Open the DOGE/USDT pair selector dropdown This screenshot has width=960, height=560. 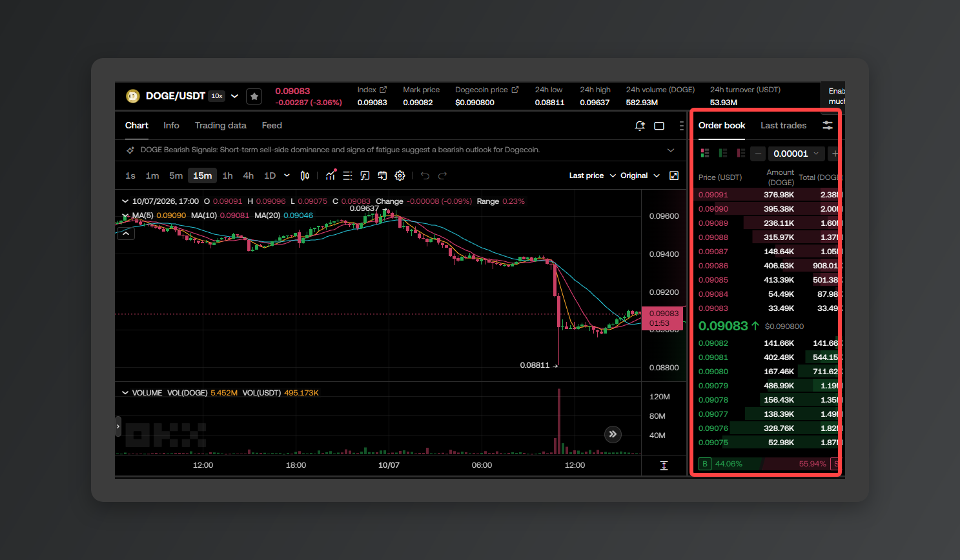pyautogui.click(x=234, y=96)
